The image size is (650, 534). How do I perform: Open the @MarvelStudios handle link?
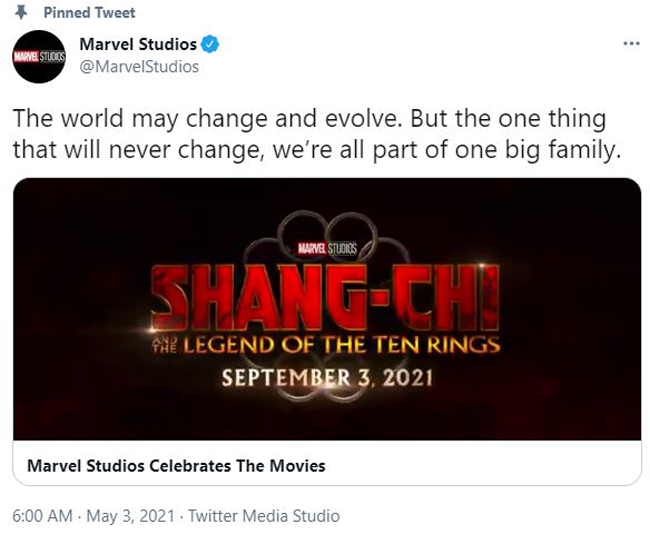tap(138, 66)
